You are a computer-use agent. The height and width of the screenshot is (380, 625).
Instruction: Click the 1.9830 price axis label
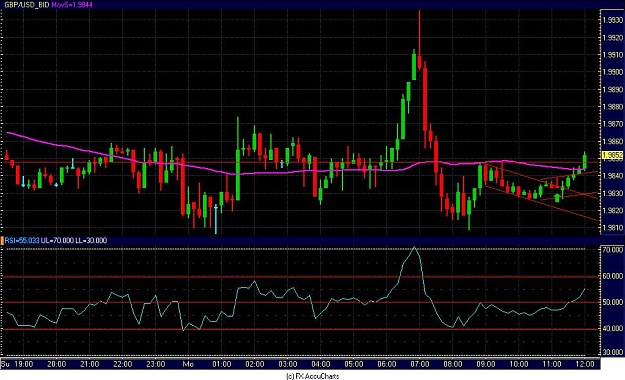[613, 193]
